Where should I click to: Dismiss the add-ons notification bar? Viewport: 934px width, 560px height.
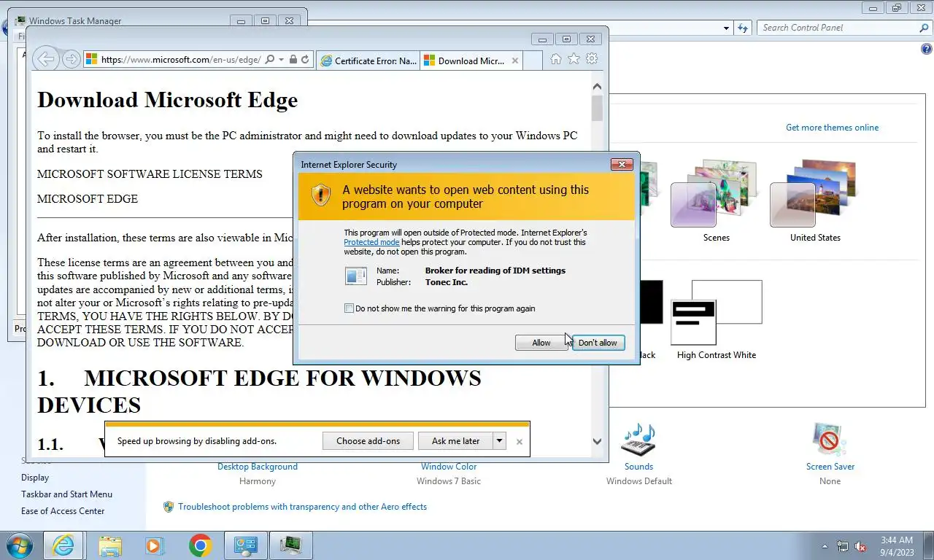coord(520,441)
